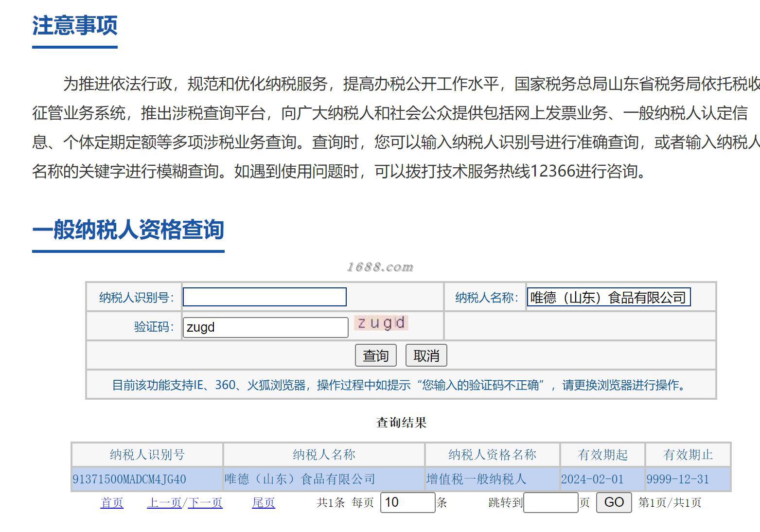Open the 上一页 previous page link
Image resolution: width=760 pixels, height=532 pixels.
(164, 502)
